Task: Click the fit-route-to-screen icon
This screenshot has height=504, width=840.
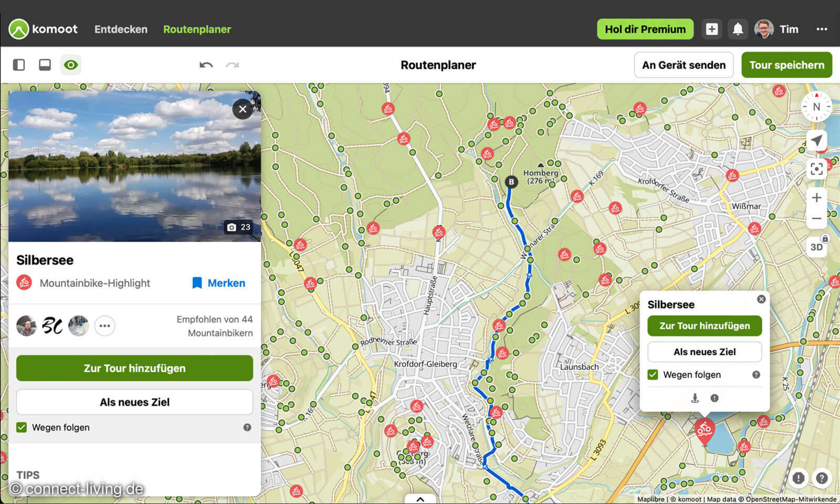Action: [817, 169]
